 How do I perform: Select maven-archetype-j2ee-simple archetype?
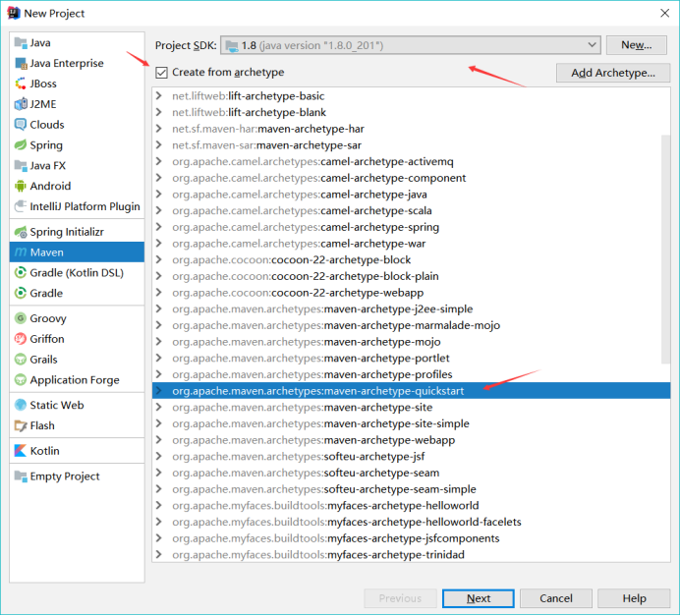tap(411, 308)
